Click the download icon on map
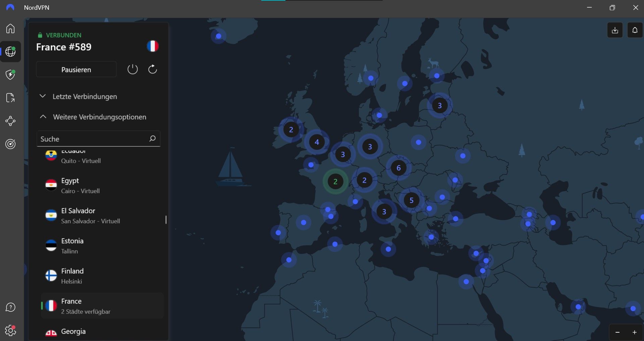 [x=615, y=30]
